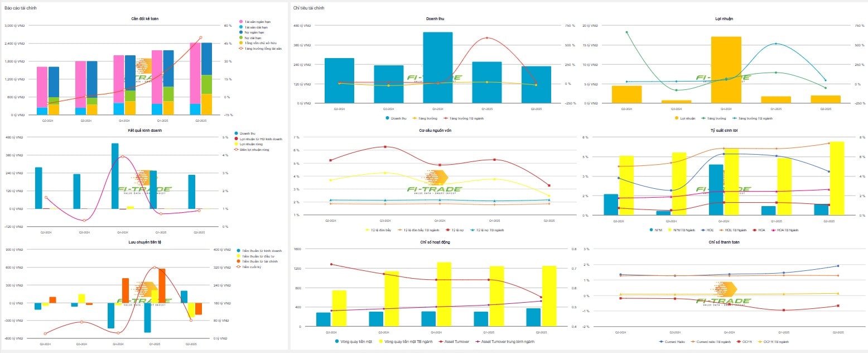This screenshot has height=353, width=868.
Task: Toggle the Vòng quay tiền mặt legend entry
Action: (x=354, y=341)
